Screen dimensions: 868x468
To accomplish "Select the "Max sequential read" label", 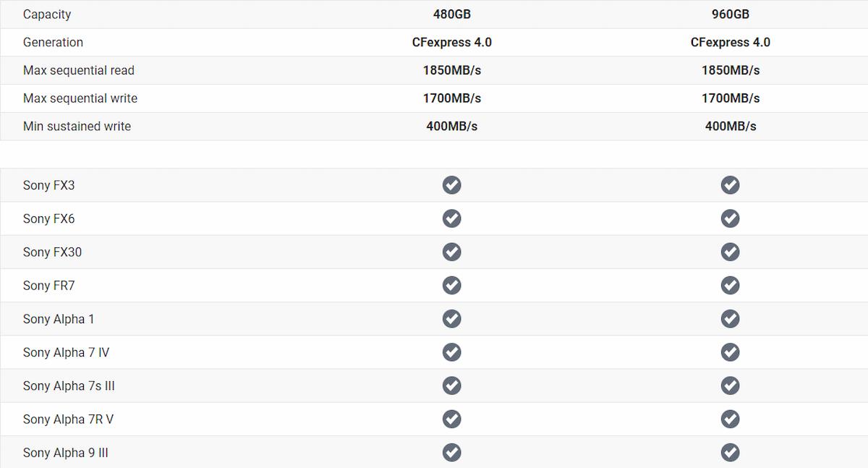I will pos(79,70).
